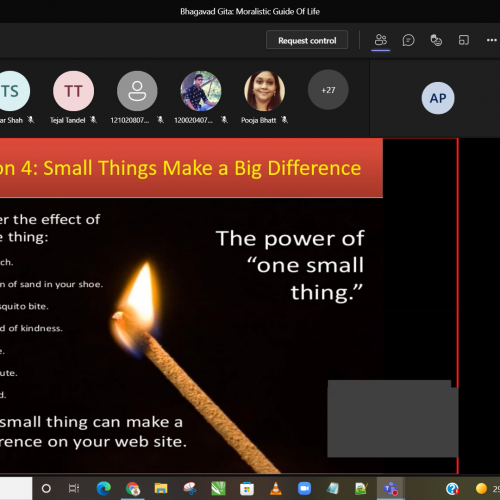The width and height of the screenshot is (500, 500).
Task: Click the Request control button
Action: [x=307, y=40]
